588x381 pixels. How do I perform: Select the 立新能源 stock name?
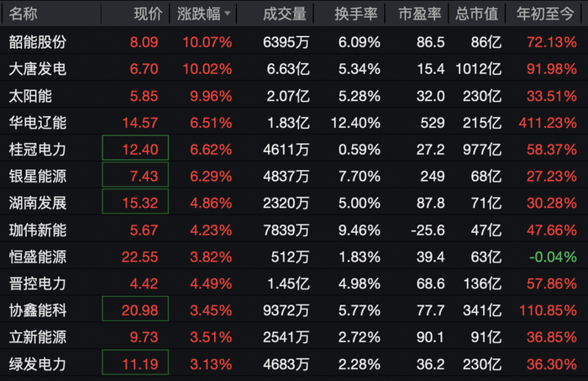[x=38, y=337]
